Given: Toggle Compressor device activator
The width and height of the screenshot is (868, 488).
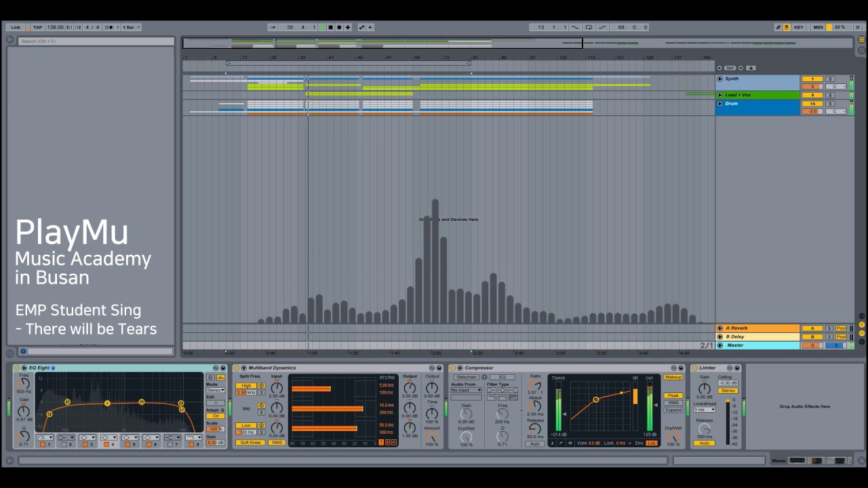Looking at the screenshot, I should point(452,368).
